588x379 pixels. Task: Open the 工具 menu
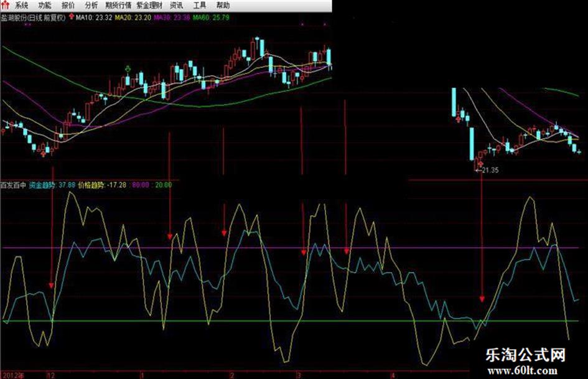(200, 5)
